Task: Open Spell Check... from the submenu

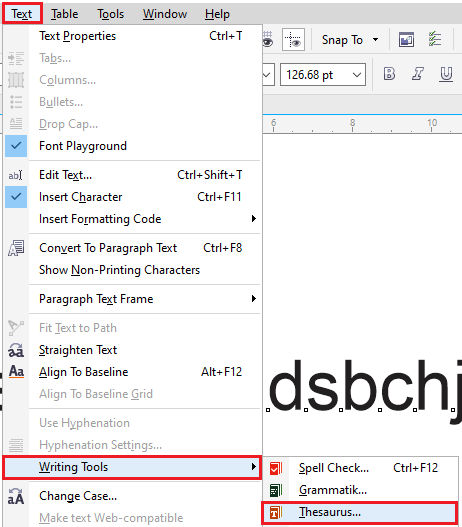Action: 360,468
